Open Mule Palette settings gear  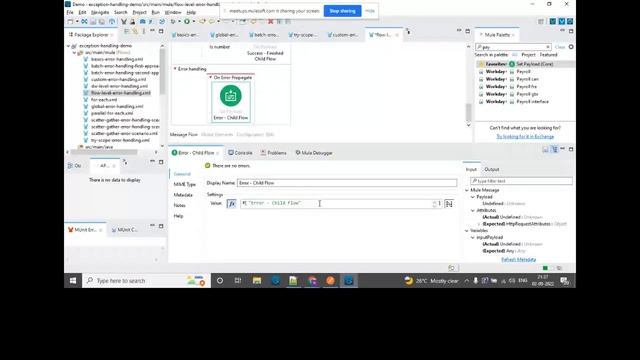click(x=571, y=47)
